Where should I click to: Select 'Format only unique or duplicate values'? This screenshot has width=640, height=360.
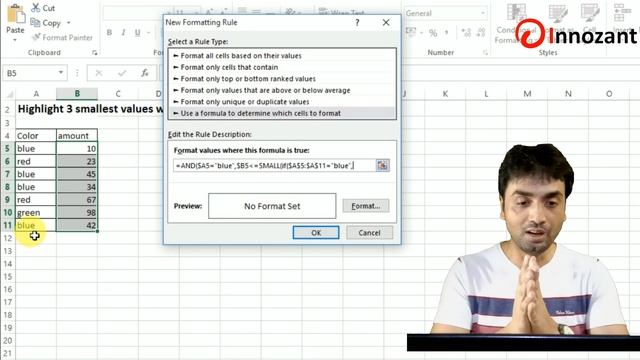click(x=282, y=102)
